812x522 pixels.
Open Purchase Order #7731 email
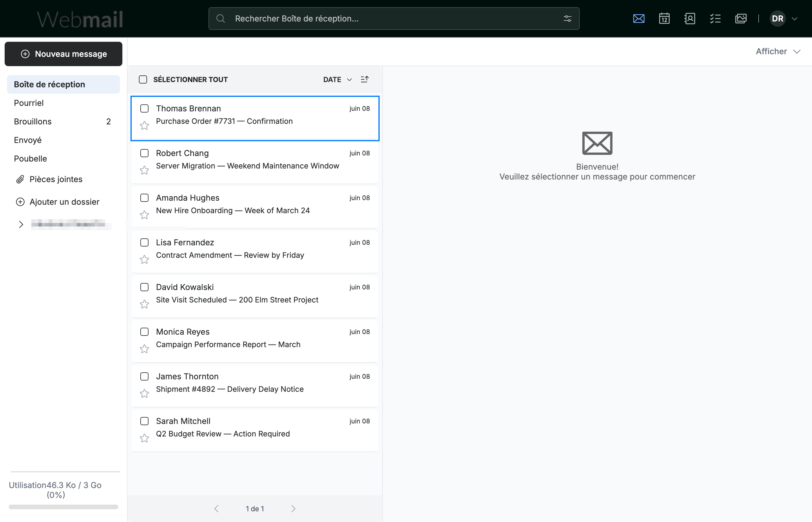(x=255, y=118)
